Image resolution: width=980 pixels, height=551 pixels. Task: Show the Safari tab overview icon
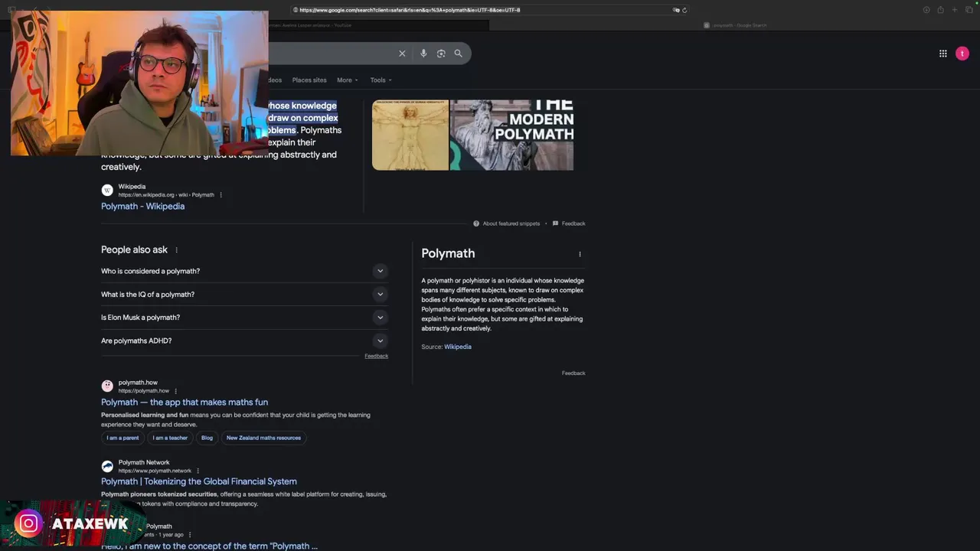[x=969, y=10]
